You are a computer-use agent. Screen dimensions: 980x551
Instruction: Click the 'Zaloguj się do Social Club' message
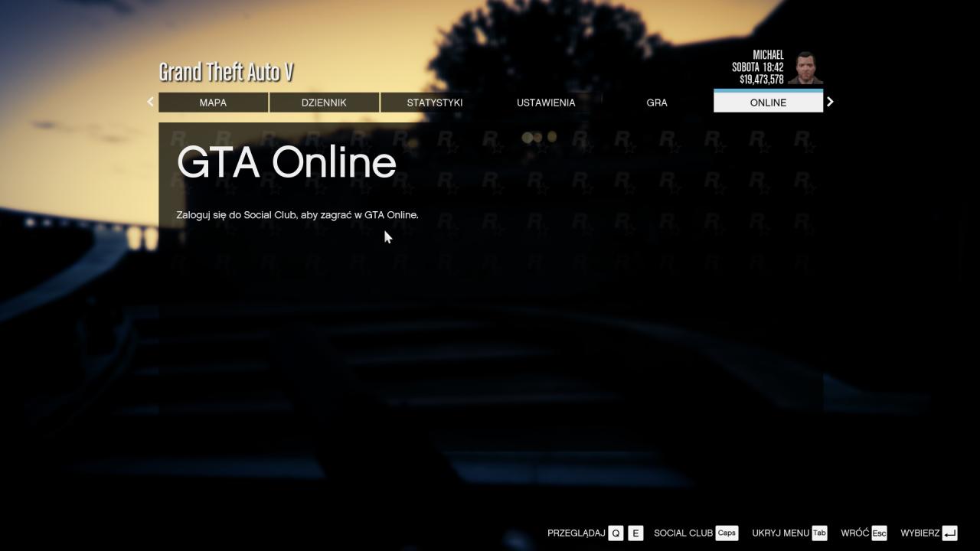[x=297, y=215]
